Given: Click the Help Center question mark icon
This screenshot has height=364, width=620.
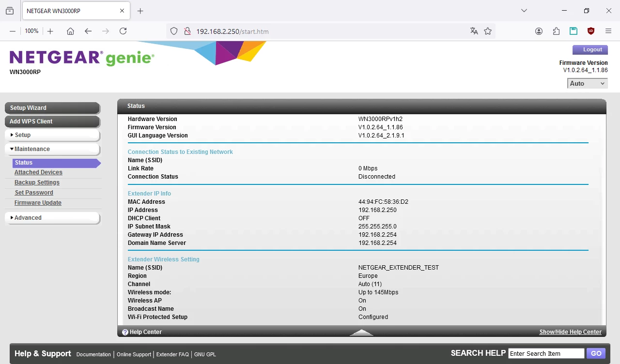Looking at the screenshot, I should click(125, 332).
